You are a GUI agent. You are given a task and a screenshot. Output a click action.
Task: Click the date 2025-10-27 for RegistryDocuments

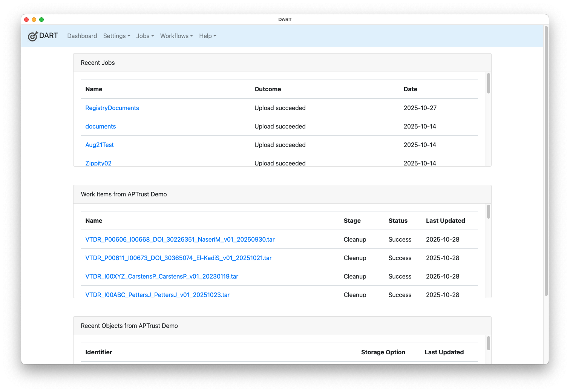420,108
